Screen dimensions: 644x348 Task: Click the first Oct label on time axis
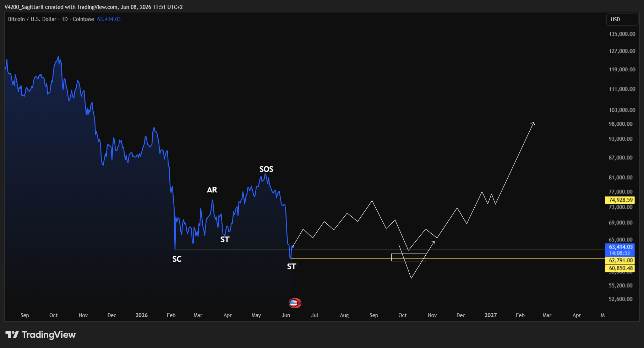point(54,315)
